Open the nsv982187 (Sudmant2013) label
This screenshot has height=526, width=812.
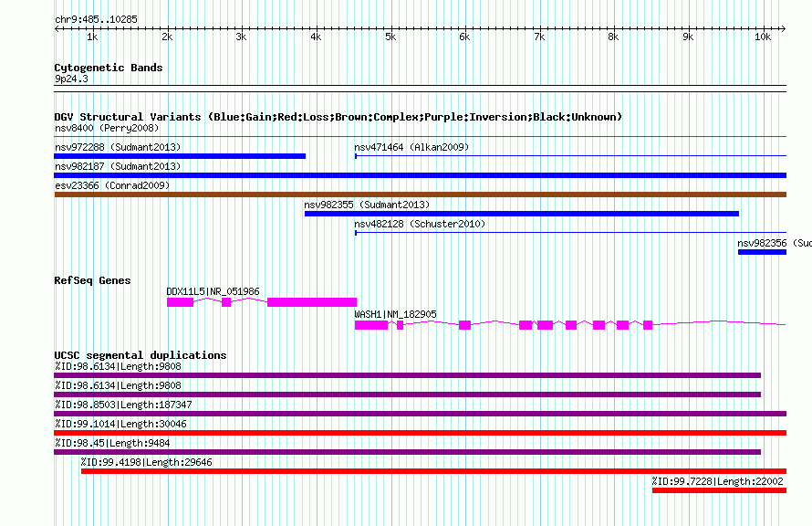click(x=118, y=166)
